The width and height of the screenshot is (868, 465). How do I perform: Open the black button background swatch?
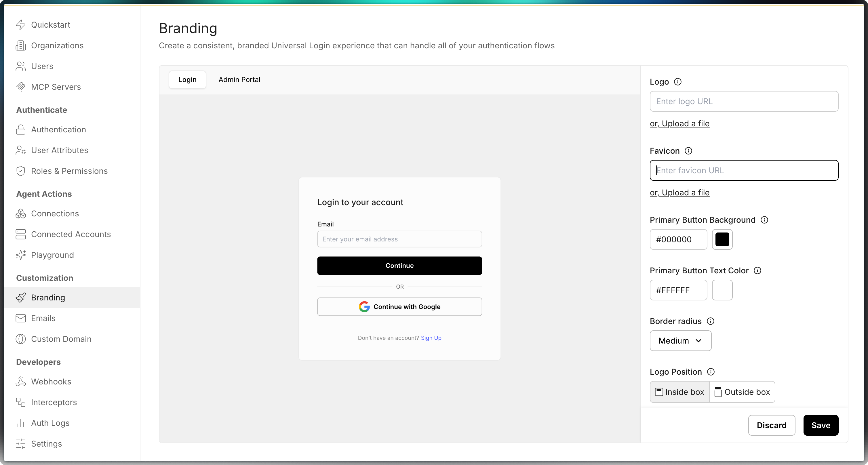722,240
